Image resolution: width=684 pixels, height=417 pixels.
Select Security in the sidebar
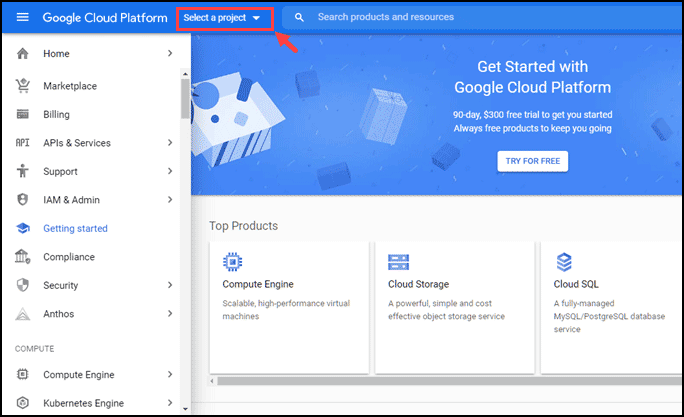(x=61, y=285)
